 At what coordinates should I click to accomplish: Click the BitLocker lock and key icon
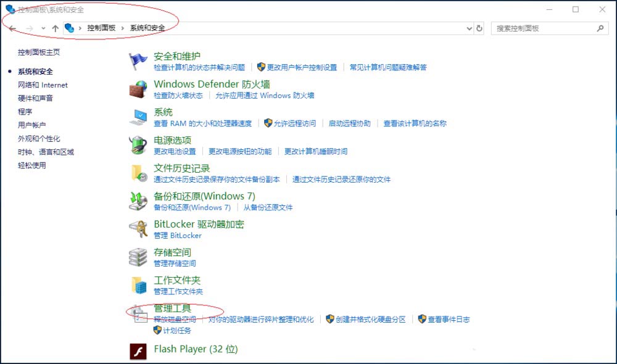[x=138, y=229]
